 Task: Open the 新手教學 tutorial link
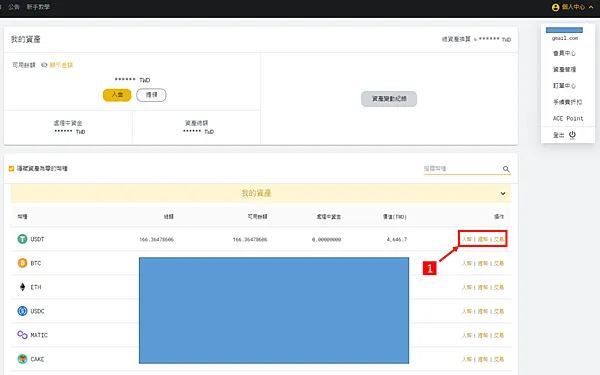pos(38,7)
